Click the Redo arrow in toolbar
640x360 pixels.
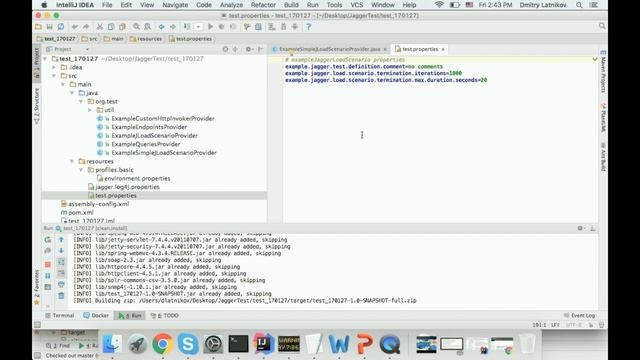click(86, 27)
